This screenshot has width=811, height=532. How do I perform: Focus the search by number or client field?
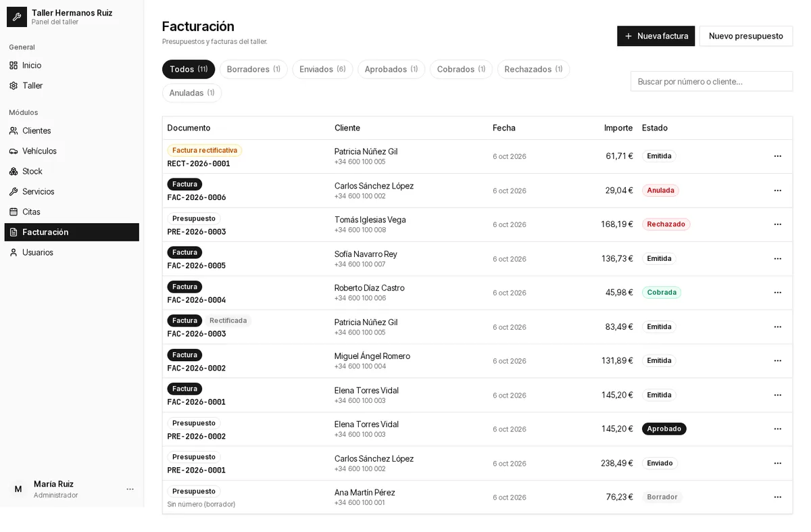pos(712,82)
